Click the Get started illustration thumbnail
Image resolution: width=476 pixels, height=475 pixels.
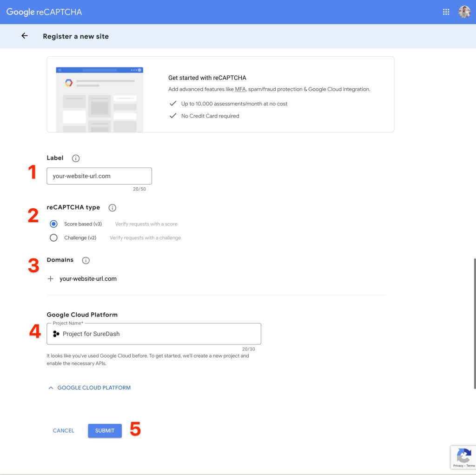click(x=99, y=99)
